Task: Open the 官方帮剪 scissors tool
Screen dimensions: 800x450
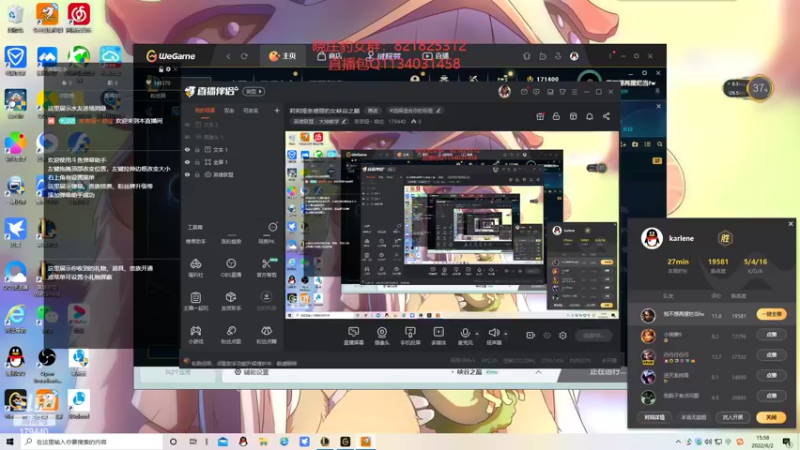Action: pos(266,267)
